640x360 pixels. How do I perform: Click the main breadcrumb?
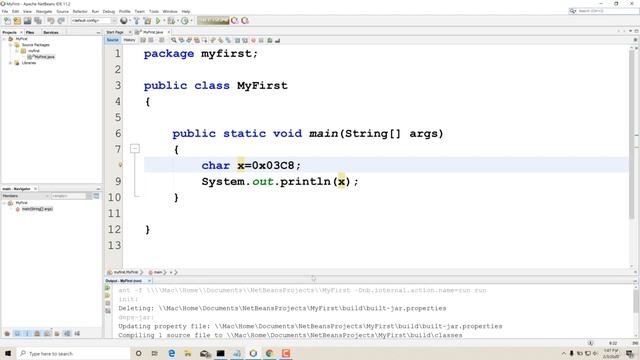pyautogui.click(x=158, y=272)
